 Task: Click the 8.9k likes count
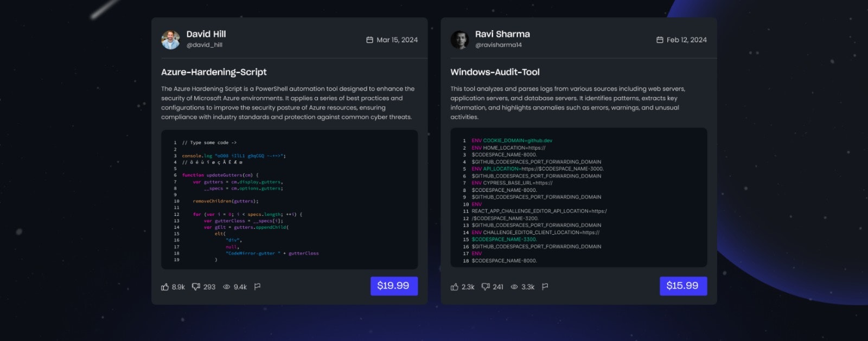pos(178,287)
